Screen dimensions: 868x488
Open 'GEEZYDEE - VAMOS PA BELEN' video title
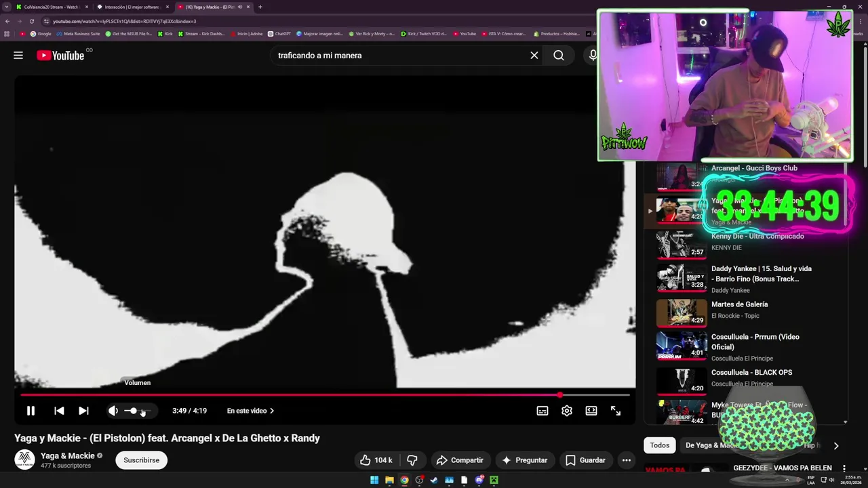(782, 468)
